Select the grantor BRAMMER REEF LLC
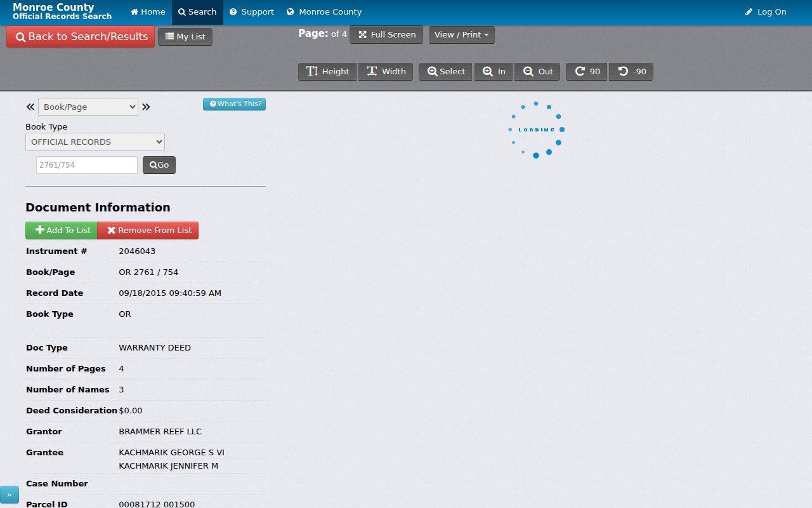 [x=160, y=432]
